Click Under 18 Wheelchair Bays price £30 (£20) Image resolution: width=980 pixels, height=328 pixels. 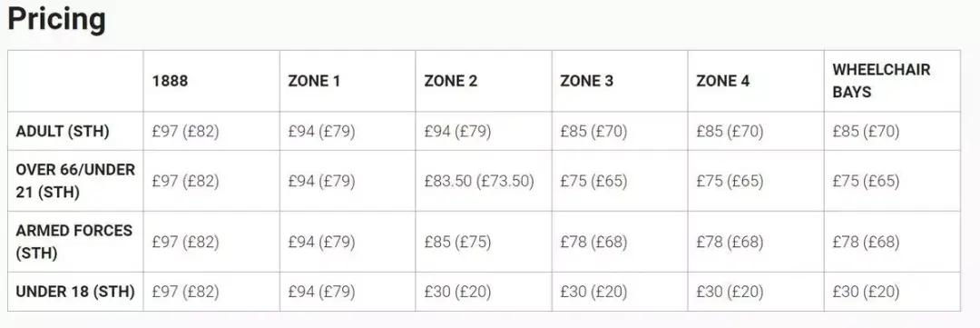[867, 292]
